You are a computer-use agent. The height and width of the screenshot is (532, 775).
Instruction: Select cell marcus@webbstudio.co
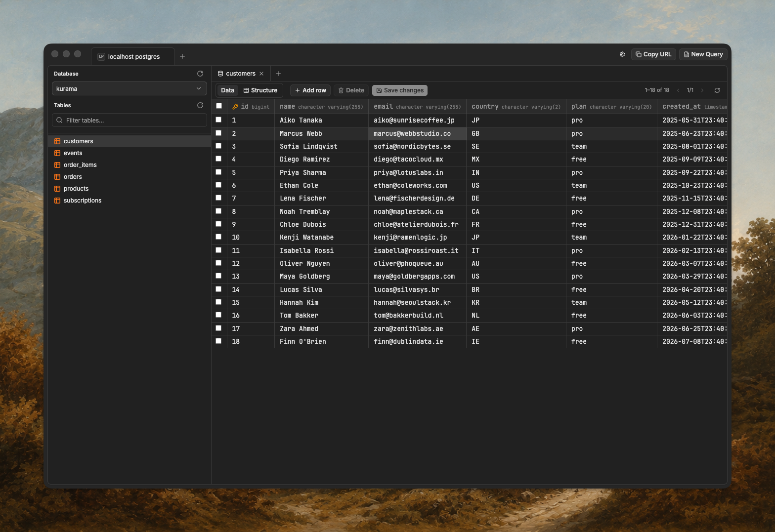[x=417, y=133]
